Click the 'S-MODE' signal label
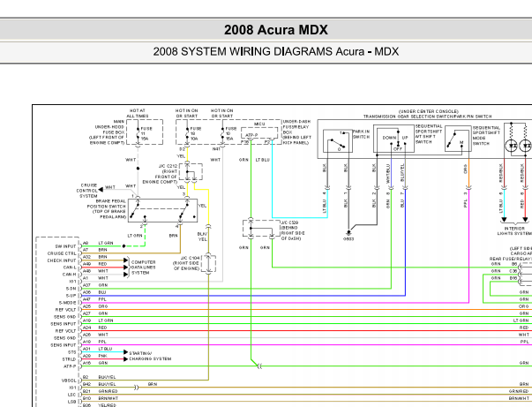Image resolution: width=532 pixels, height=407 pixels. coord(68,303)
